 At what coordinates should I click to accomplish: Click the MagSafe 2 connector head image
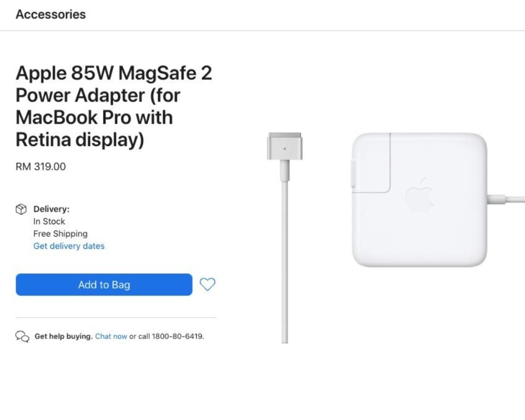[284, 147]
